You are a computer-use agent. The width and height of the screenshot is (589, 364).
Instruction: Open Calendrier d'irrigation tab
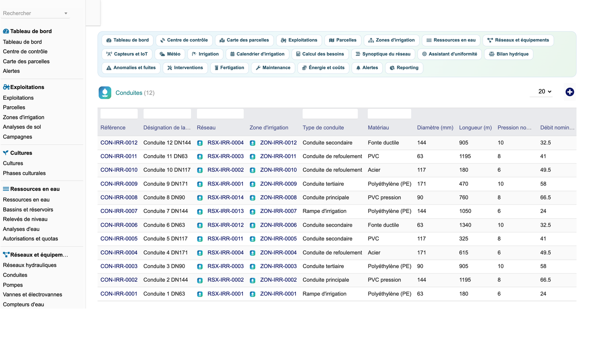257,54
